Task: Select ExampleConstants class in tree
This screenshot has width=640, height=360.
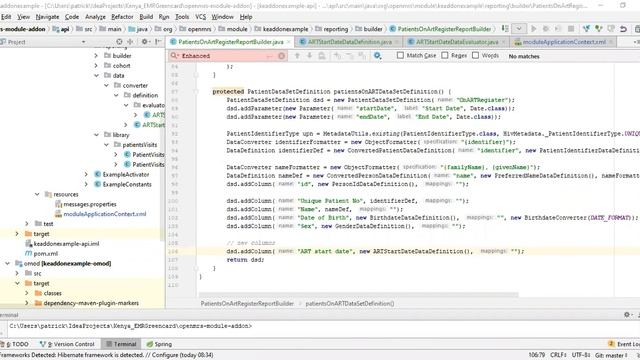Action: [127, 184]
